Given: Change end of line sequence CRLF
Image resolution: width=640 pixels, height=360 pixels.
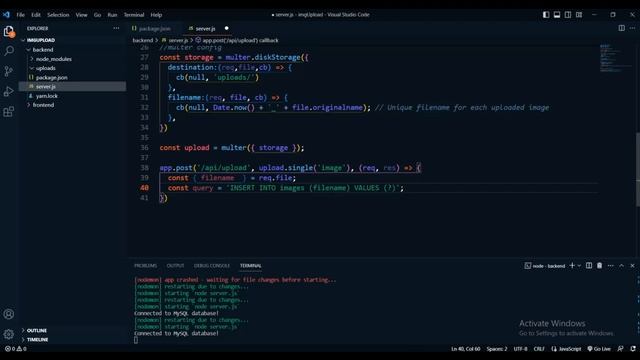Looking at the screenshot, I should click(539, 349).
